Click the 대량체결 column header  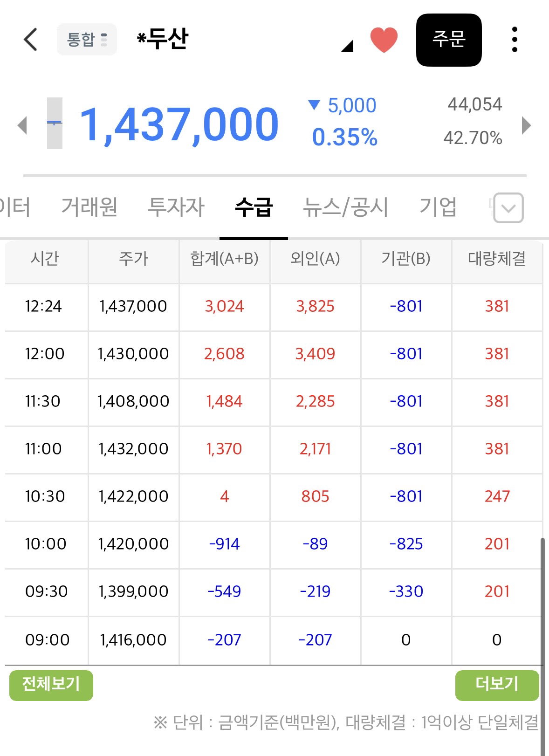(x=497, y=258)
